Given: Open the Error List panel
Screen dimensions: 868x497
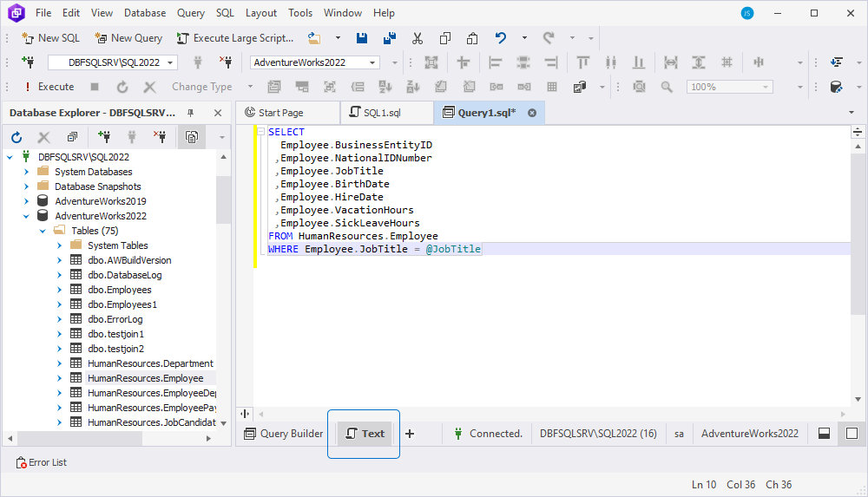Looking at the screenshot, I should click(42, 462).
